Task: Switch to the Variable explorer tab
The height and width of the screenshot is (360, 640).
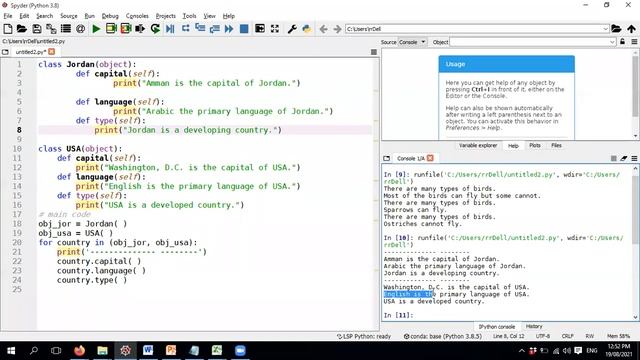Action: pos(478,145)
